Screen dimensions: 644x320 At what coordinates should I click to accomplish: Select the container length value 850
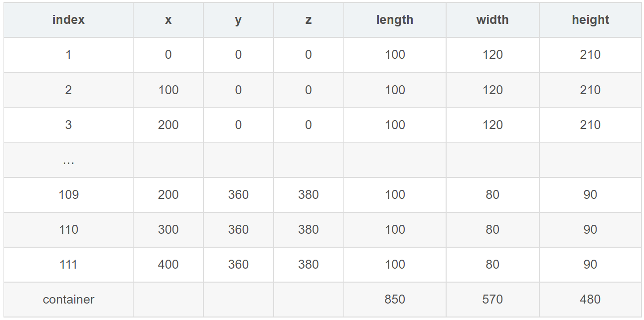[395, 299]
